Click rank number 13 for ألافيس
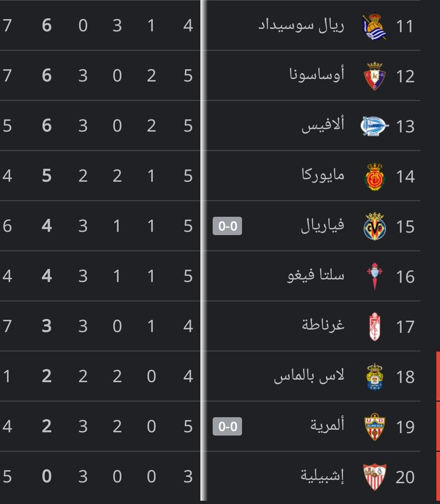The image size is (440, 504). pyautogui.click(x=405, y=126)
